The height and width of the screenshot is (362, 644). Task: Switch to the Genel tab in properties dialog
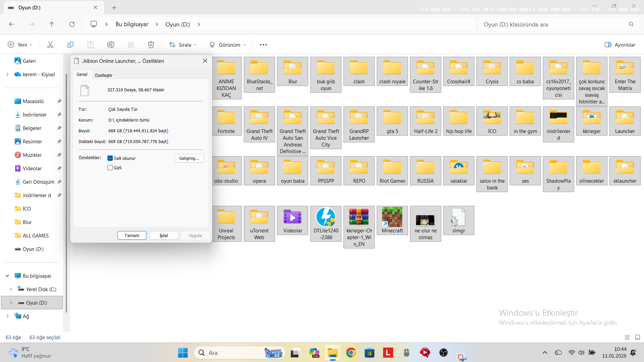coord(82,75)
